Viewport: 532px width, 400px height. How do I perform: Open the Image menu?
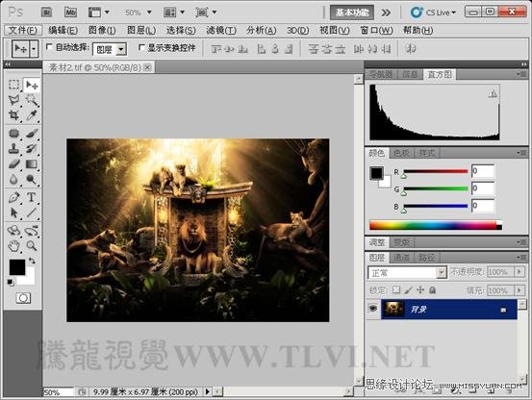pos(102,31)
